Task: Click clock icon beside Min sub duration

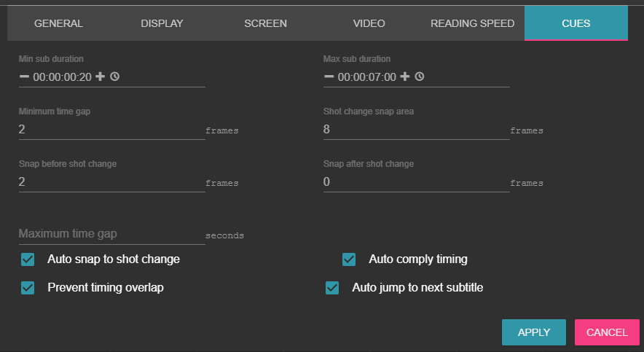Action: click(114, 77)
